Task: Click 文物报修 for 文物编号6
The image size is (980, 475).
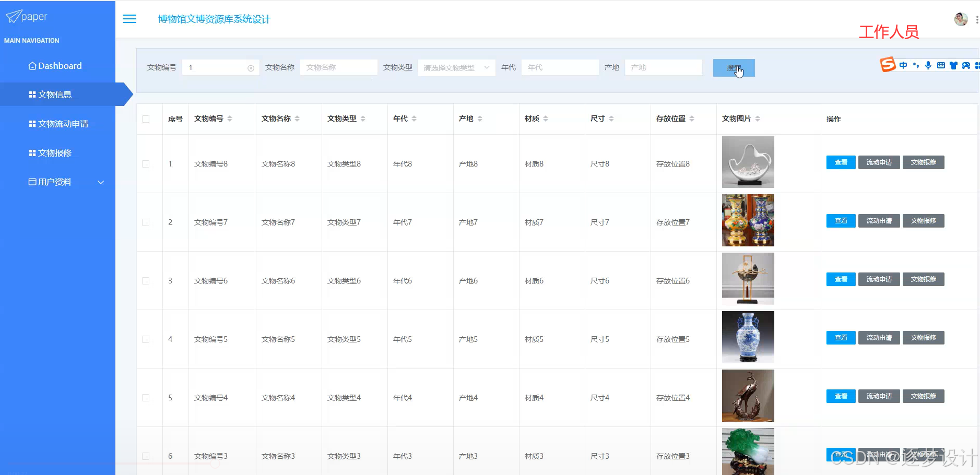Action: coord(924,279)
